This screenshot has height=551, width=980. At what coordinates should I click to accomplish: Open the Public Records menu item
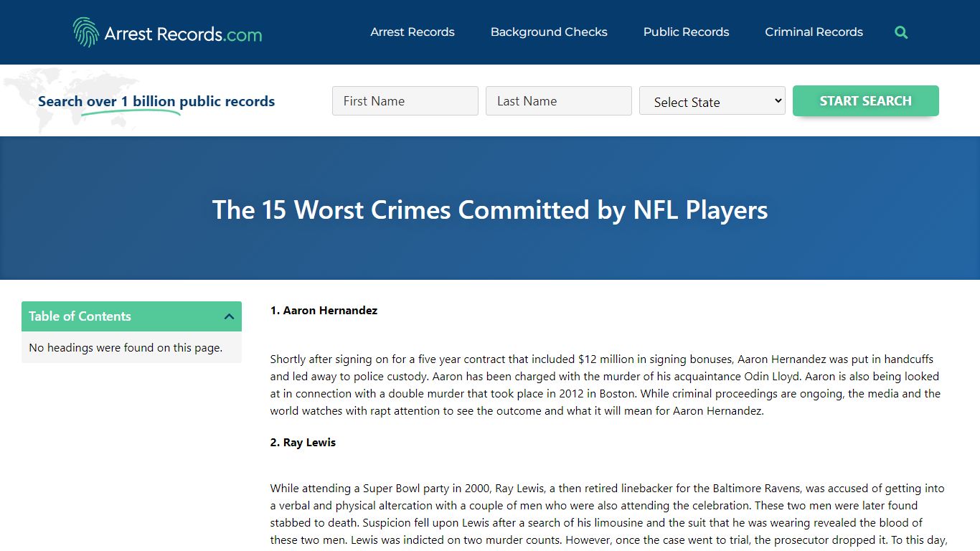(686, 32)
